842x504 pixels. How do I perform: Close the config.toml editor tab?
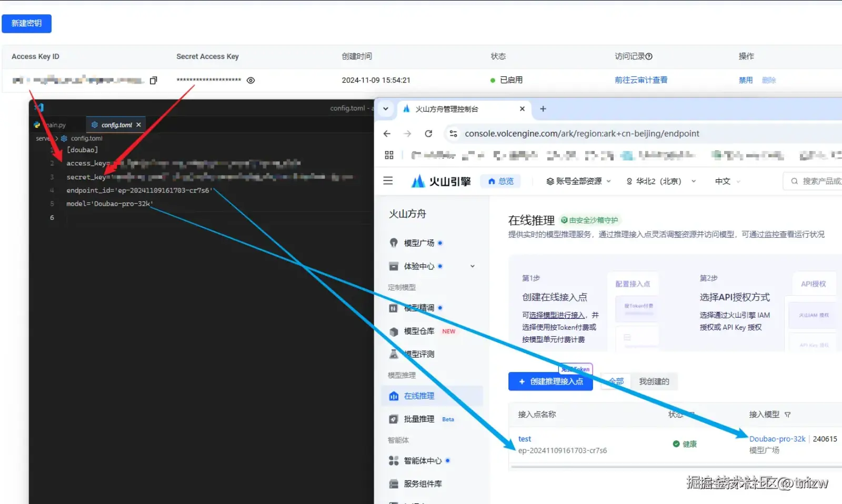click(x=138, y=125)
